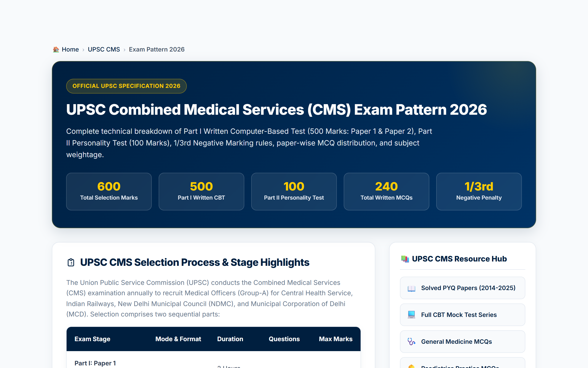
Task: Click the UPSC CMS Selection Process & Stage Highlights heading
Action: tap(195, 262)
